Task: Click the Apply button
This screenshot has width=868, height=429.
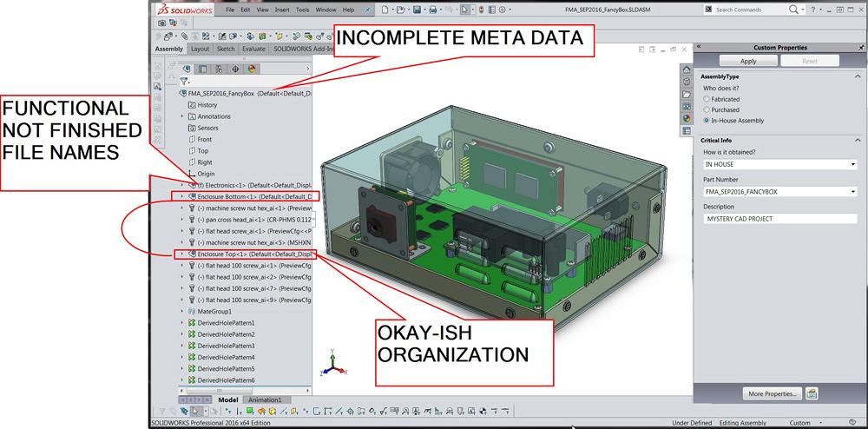Action: tap(748, 62)
